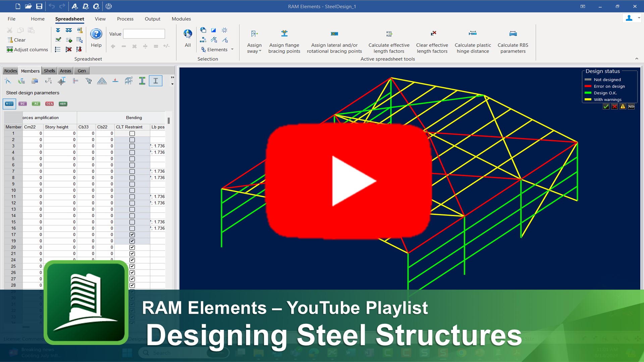Click small down arrow below toolbar chevrons

pyautogui.click(x=172, y=84)
